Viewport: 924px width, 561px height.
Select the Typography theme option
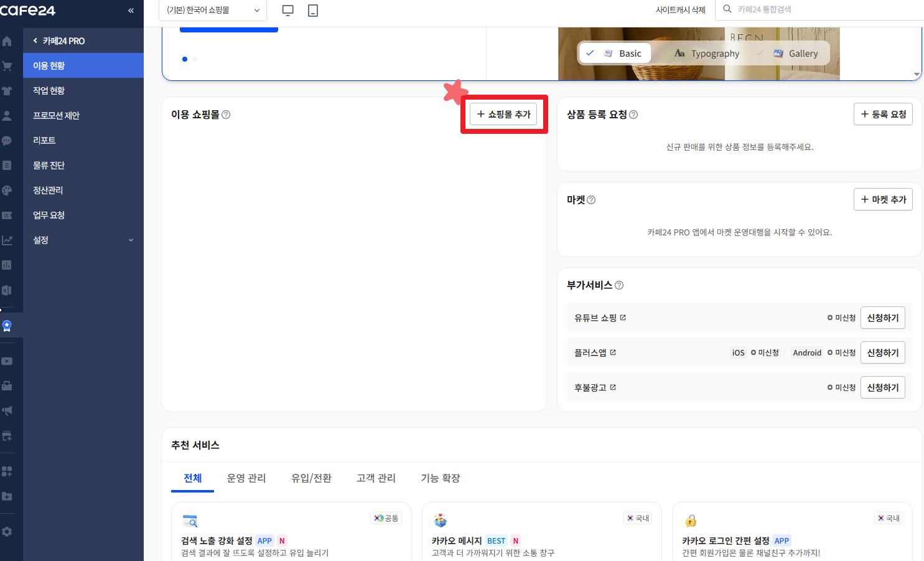(x=707, y=54)
